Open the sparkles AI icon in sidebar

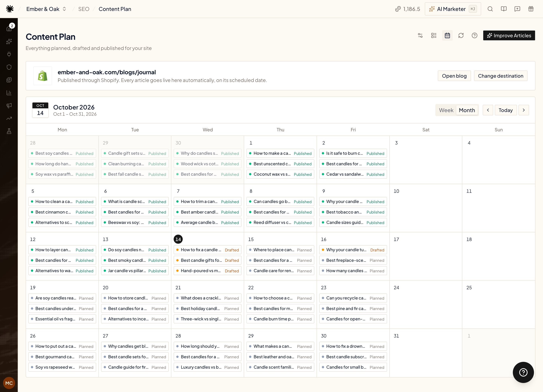pos(9,41)
